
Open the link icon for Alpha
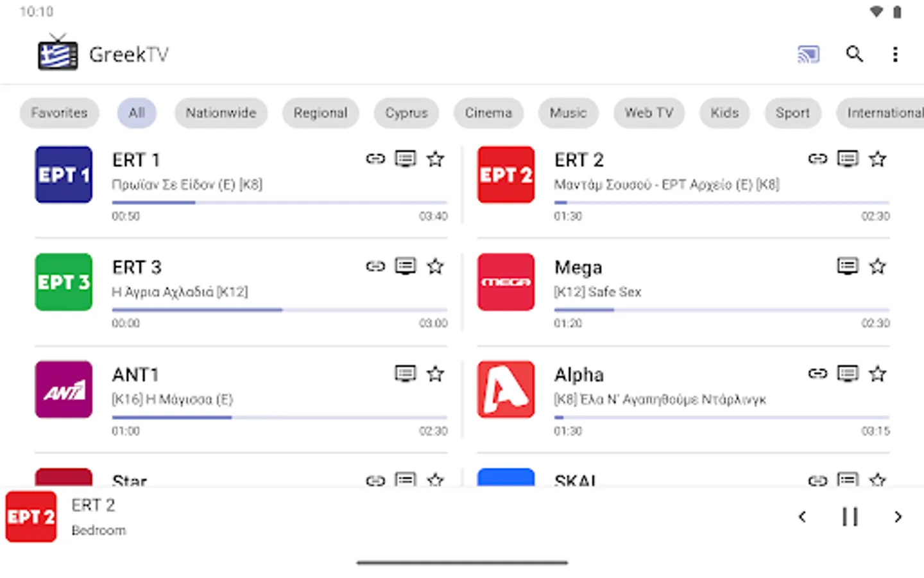817,373
